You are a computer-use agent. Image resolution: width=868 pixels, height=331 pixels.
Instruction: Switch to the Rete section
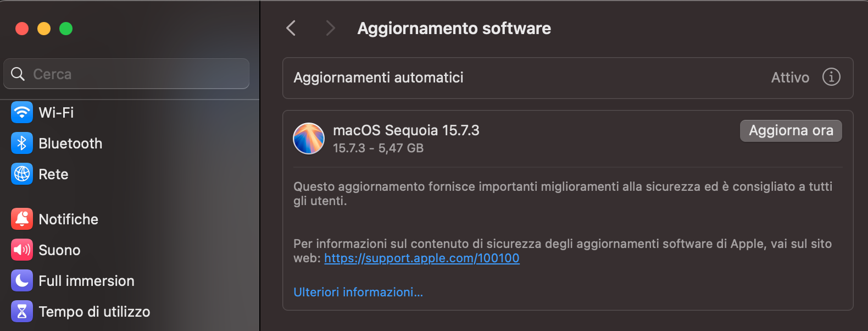53,174
